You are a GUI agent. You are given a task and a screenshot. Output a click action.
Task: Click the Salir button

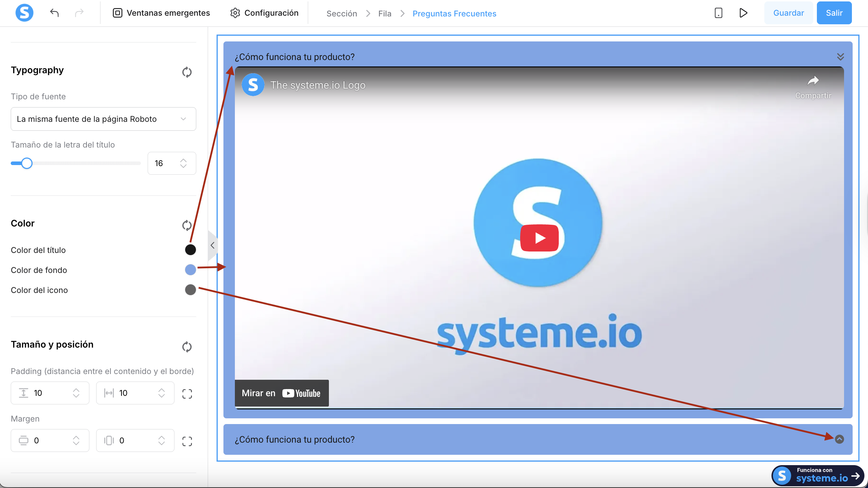coord(834,13)
